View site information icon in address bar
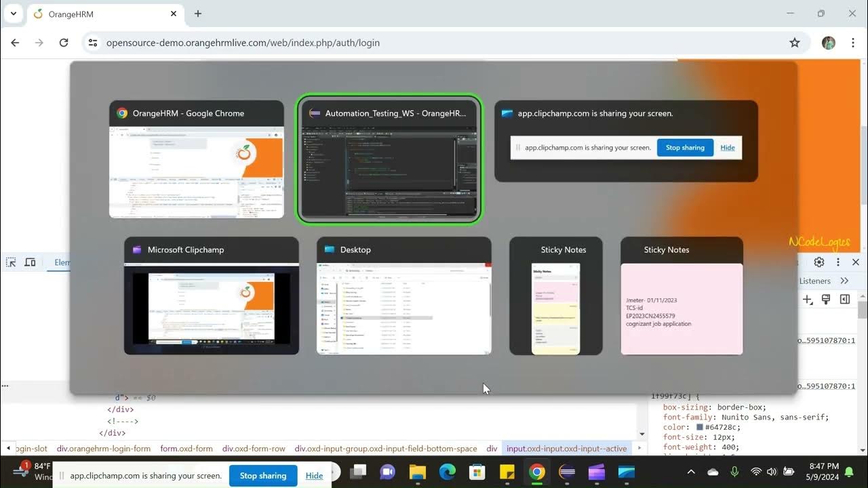Viewport: 868px width, 488px height. (x=93, y=43)
